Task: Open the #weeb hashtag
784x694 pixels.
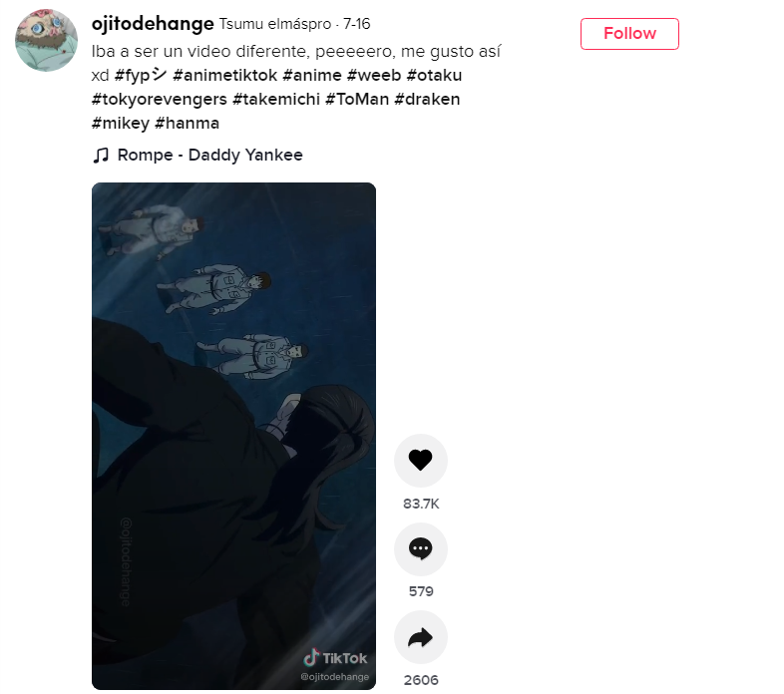Action: point(374,75)
